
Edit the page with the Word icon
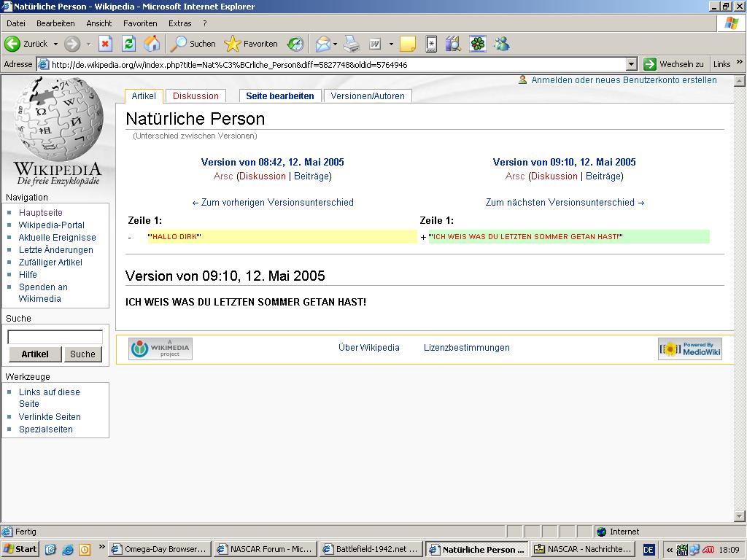tap(376, 44)
